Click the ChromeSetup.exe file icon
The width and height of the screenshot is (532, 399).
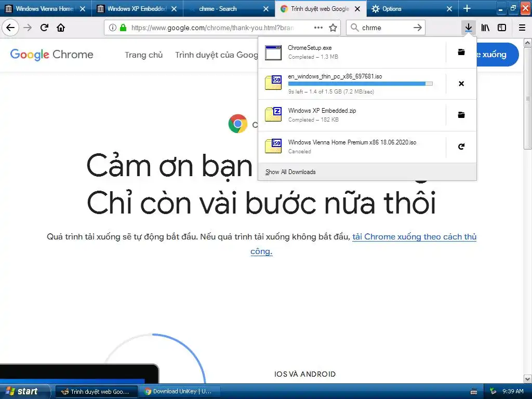(273, 52)
